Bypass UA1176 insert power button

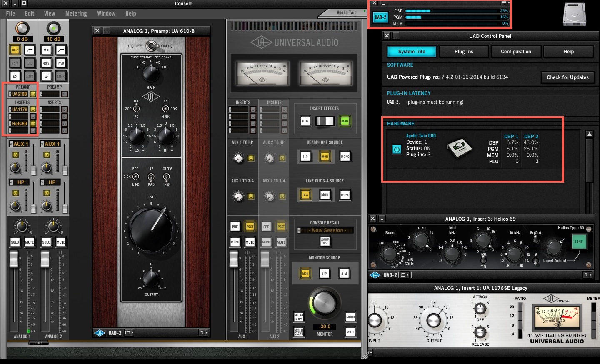pos(33,110)
